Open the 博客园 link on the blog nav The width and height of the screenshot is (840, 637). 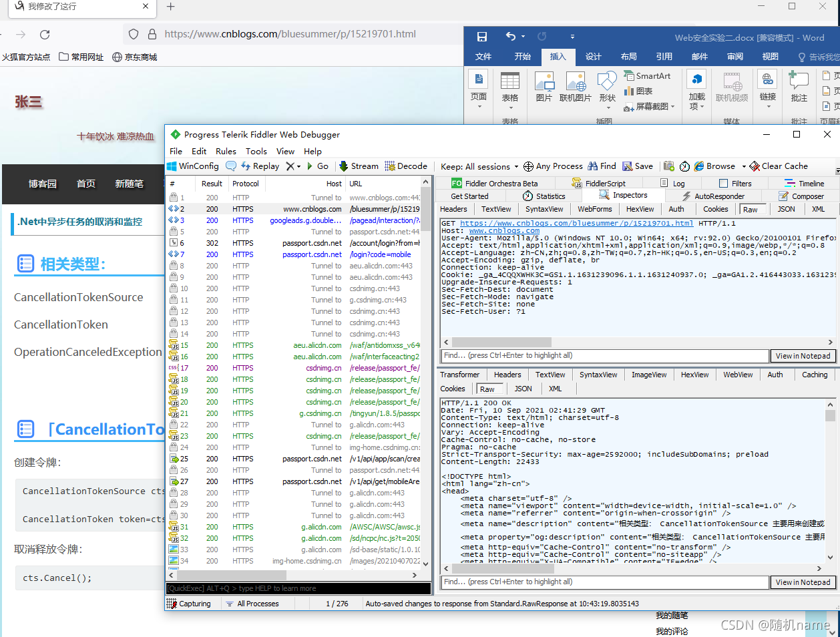tap(43, 184)
